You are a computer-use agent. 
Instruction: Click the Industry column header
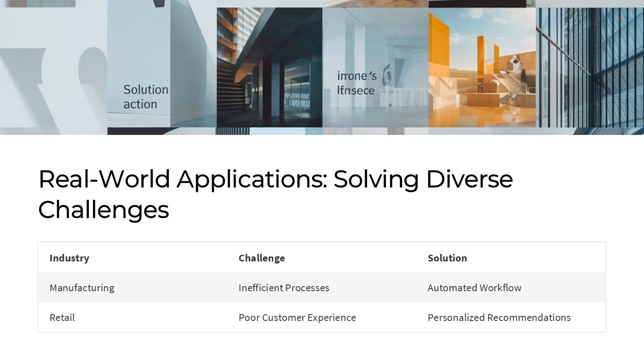[x=69, y=258]
